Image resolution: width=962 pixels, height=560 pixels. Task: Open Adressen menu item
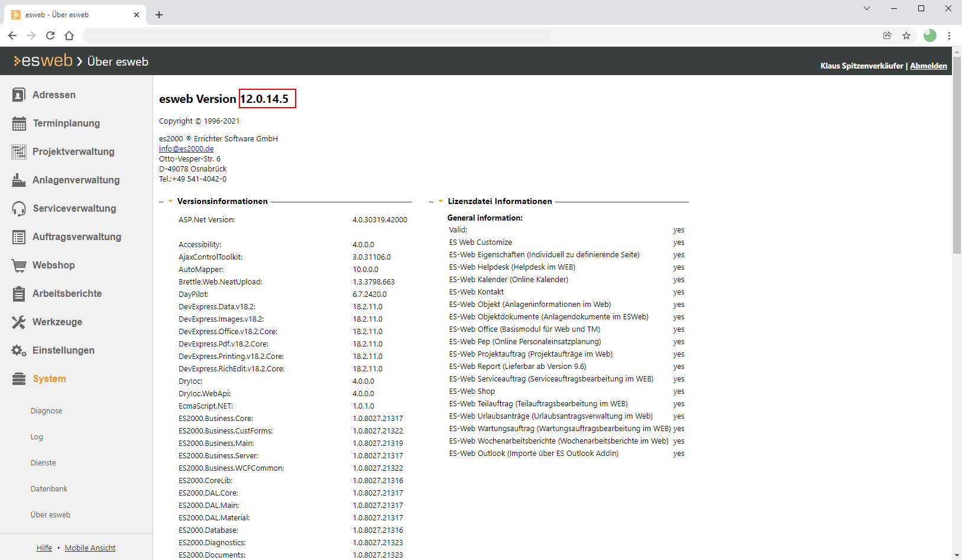pyautogui.click(x=54, y=95)
